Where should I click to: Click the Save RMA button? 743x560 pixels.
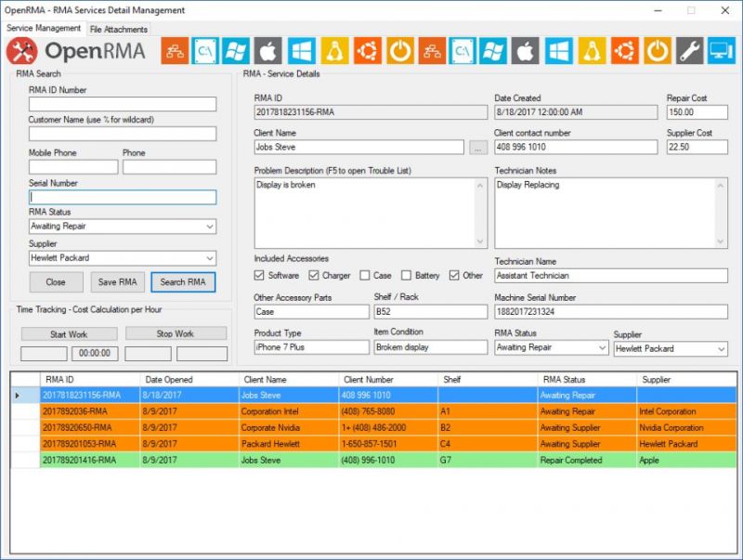(118, 282)
